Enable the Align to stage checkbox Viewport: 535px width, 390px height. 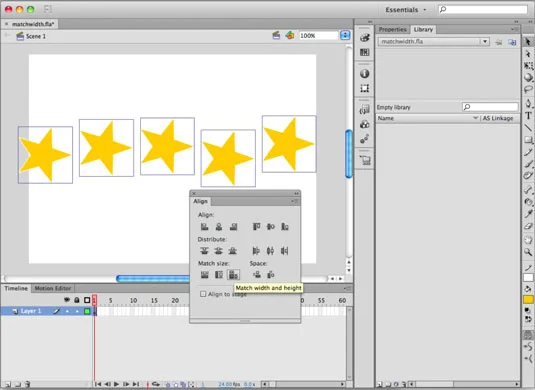(203, 294)
